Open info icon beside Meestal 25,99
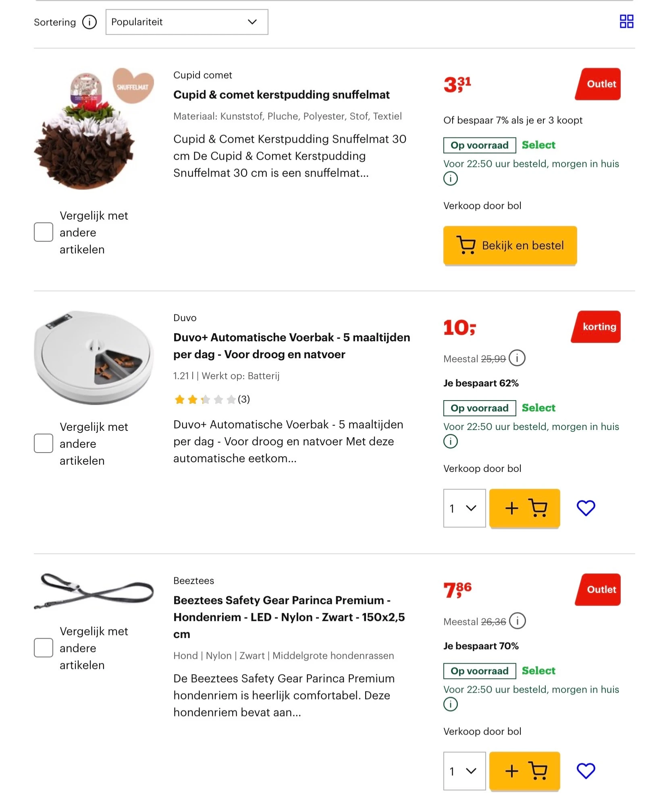 pyautogui.click(x=517, y=358)
